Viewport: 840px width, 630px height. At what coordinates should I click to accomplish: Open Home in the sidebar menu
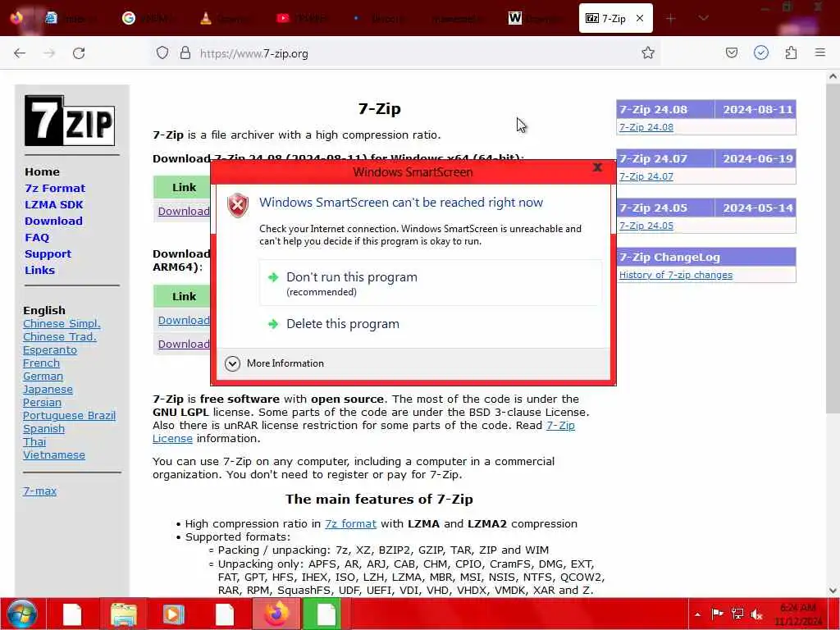pyautogui.click(x=42, y=172)
